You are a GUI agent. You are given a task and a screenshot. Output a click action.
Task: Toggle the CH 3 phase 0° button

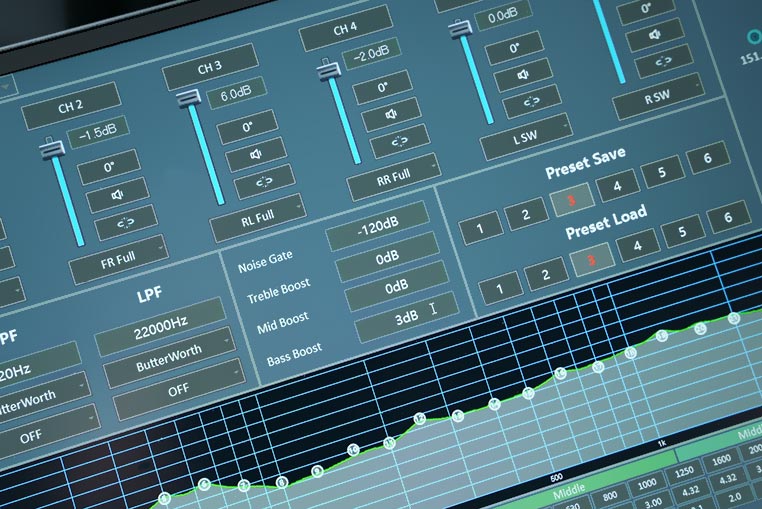[247, 127]
